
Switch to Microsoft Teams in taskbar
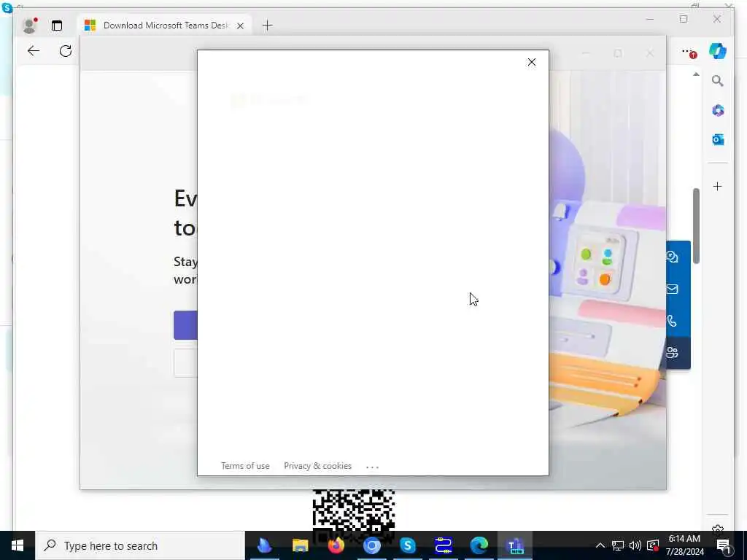tap(515, 545)
